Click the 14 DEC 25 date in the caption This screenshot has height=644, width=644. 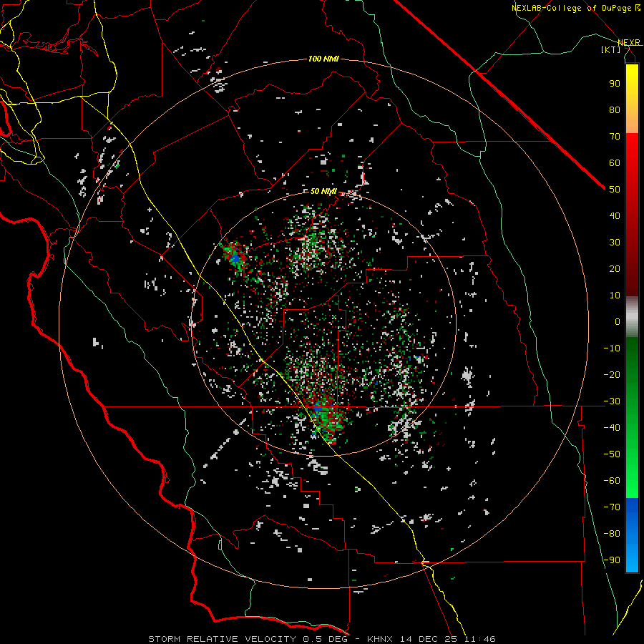[429, 639]
